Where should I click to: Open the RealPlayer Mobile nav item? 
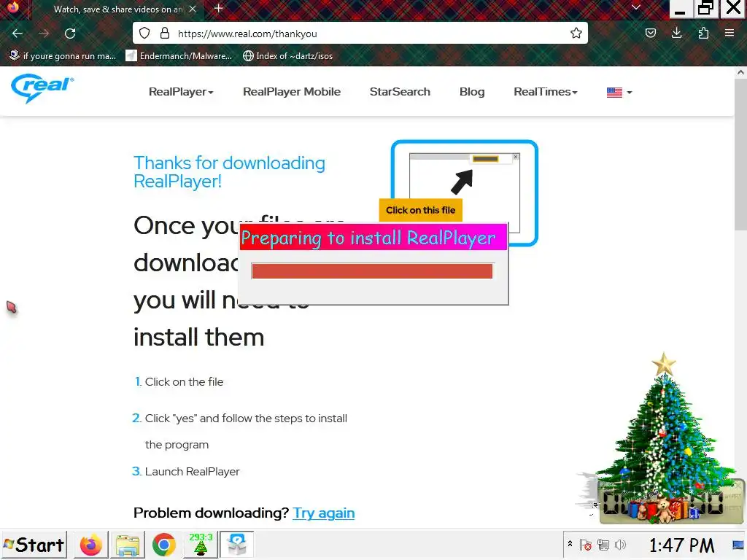coord(292,91)
